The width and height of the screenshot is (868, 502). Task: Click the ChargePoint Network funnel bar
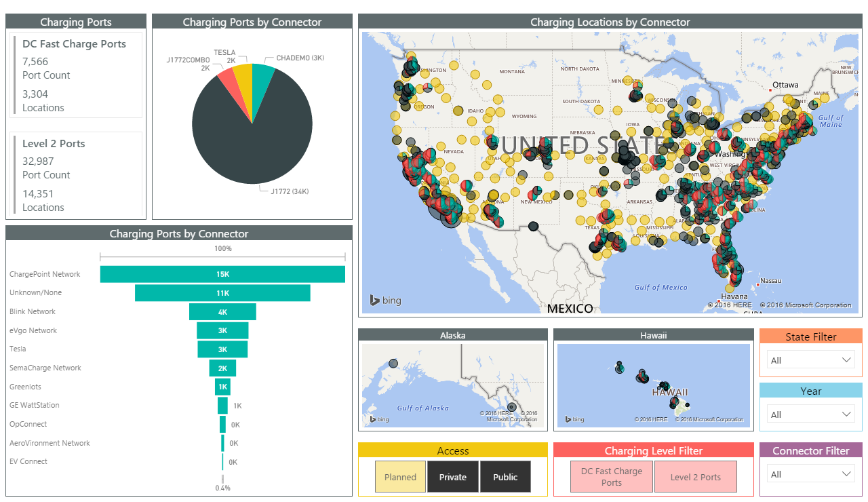click(x=222, y=274)
